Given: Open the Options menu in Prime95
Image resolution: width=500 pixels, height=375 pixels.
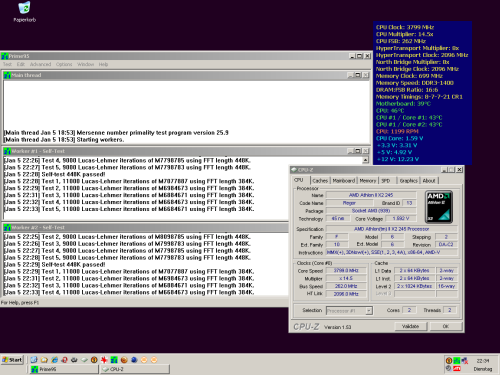Looking at the screenshot, I should (64, 64).
